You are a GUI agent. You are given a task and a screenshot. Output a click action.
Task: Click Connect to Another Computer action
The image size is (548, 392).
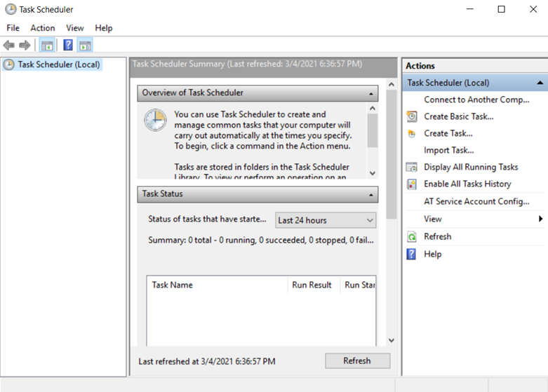coord(476,100)
